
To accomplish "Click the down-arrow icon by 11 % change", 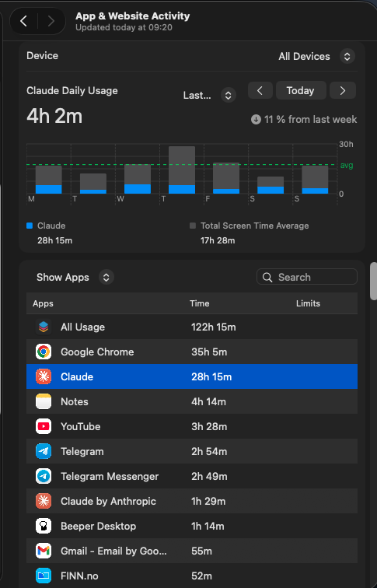I will (x=256, y=120).
